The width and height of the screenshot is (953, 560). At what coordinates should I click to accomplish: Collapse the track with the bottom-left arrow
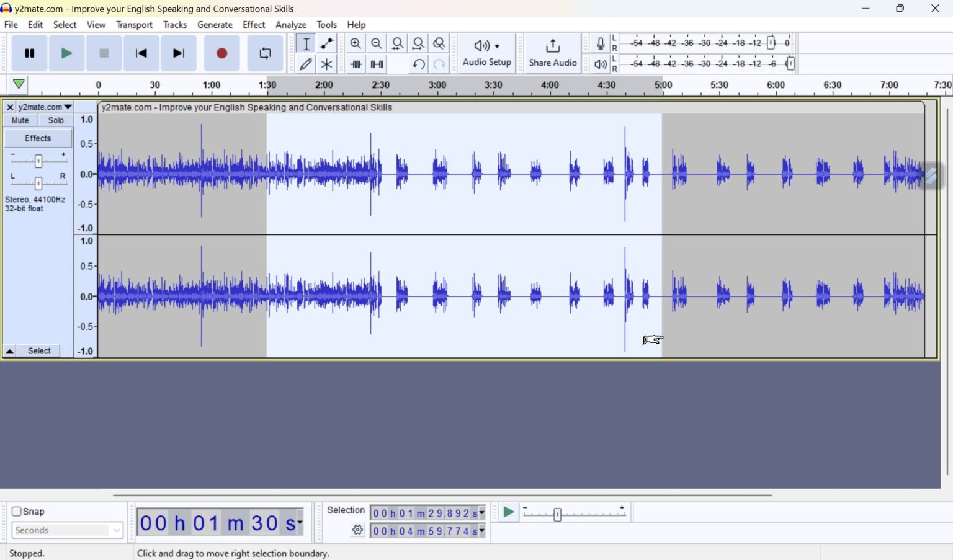click(9, 350)
